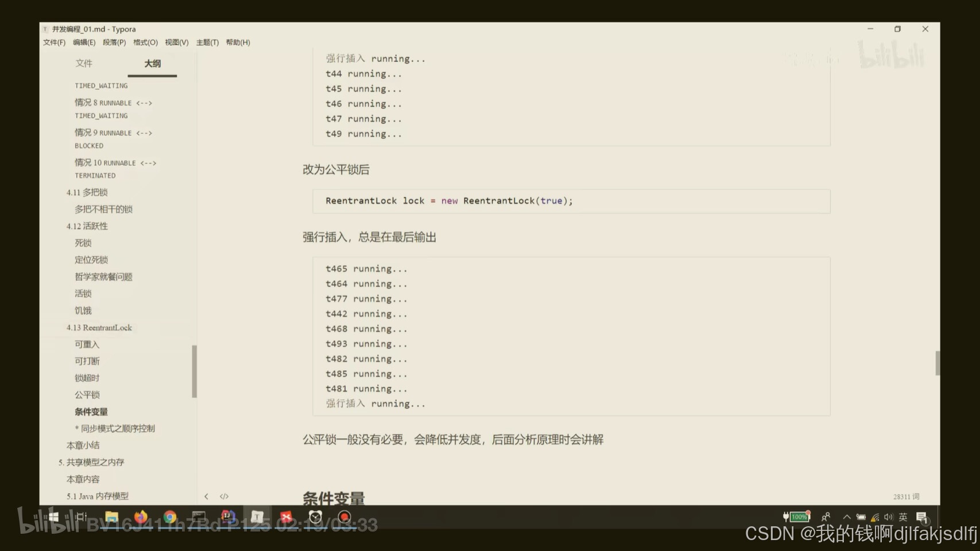
Task: Open the volume speaker tray icon
Action: [889, 517]
